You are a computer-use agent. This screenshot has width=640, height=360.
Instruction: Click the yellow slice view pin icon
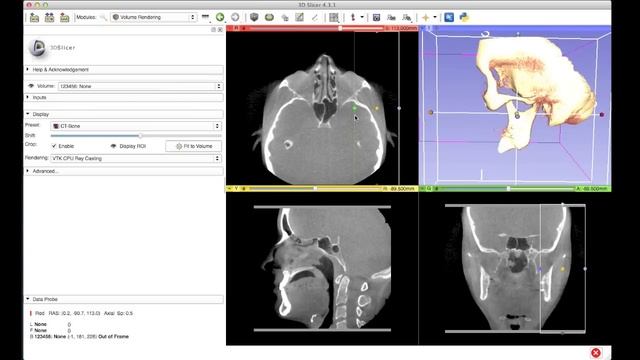[x=230, y=189]
